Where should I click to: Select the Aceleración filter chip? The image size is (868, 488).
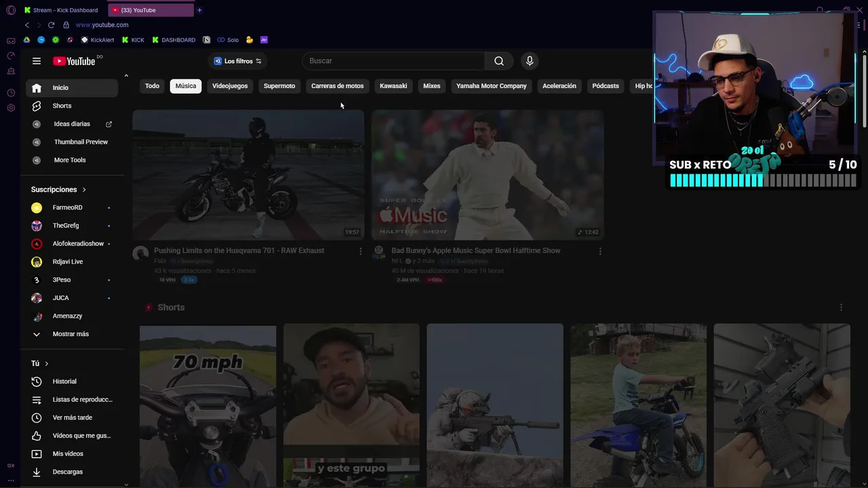[x=559, y=86]
